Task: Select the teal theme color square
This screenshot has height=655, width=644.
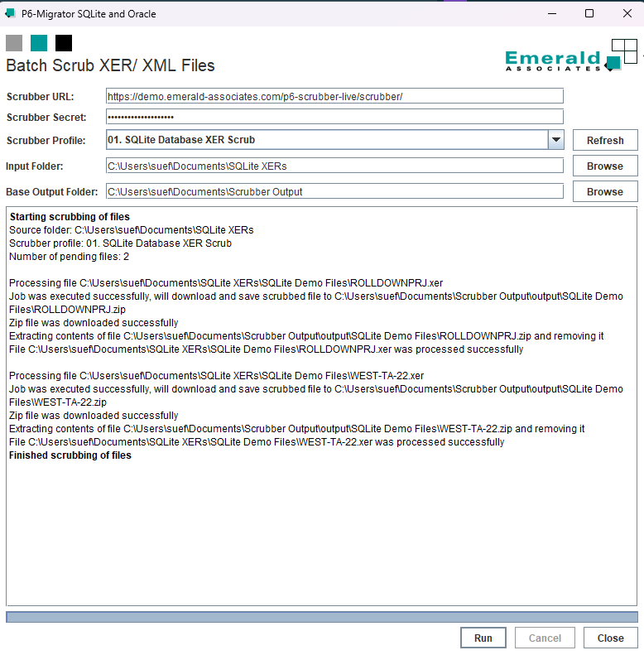Action: (39, 43)
